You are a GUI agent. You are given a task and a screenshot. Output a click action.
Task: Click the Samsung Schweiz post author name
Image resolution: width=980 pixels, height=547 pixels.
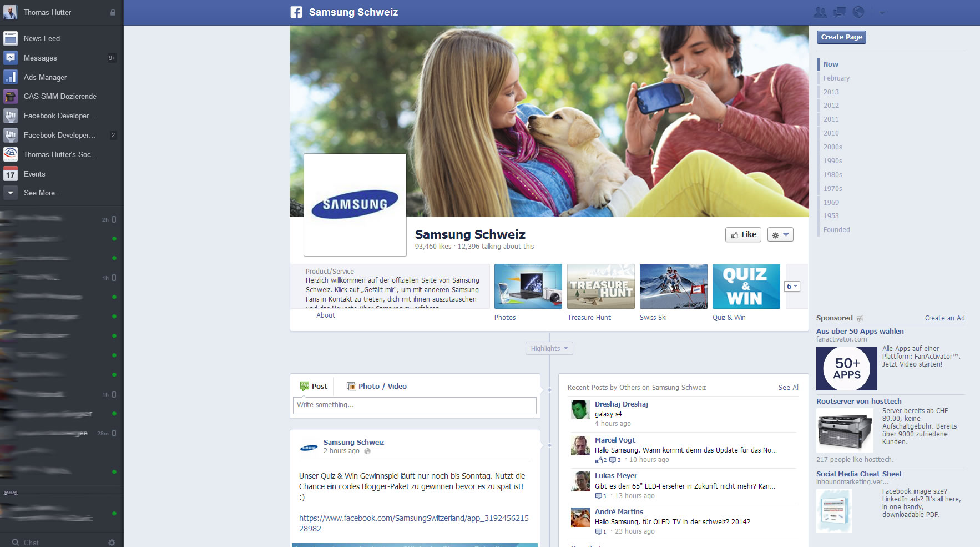click(353, 443)
